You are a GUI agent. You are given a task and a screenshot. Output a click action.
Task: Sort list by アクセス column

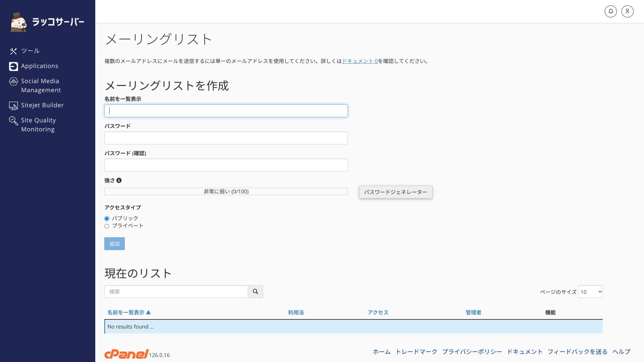point(378,312)
